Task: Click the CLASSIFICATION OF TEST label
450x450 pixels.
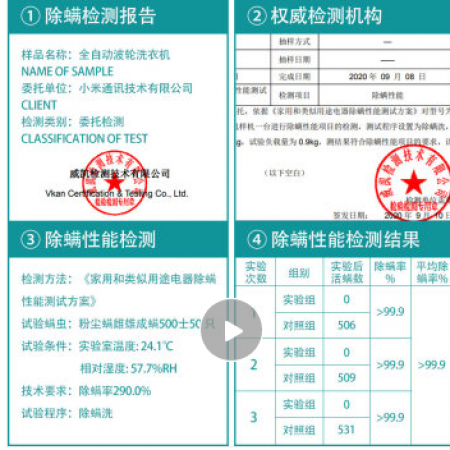Action: [84, 138]
